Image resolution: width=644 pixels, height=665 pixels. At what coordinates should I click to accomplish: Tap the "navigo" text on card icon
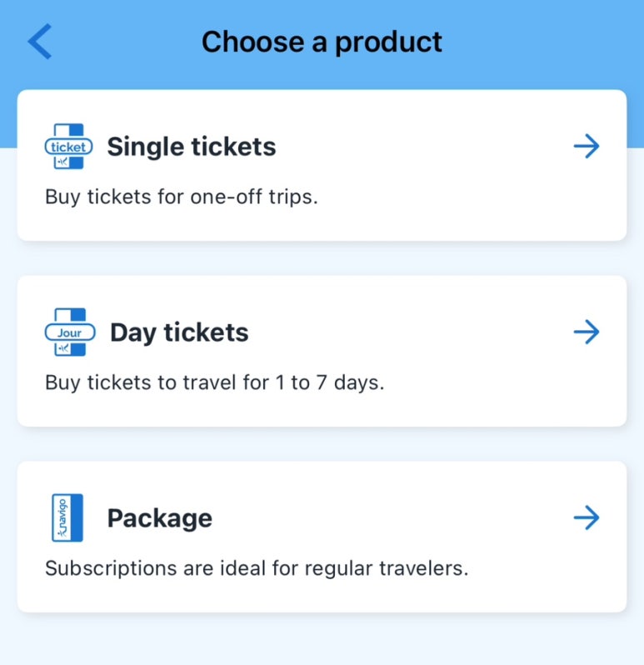(62, 517)
